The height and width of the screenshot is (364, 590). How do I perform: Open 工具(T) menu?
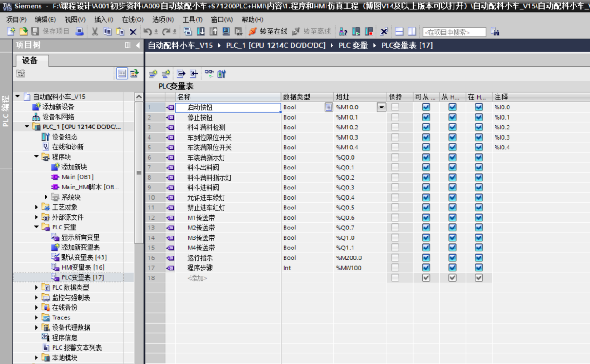click(192, 20)
